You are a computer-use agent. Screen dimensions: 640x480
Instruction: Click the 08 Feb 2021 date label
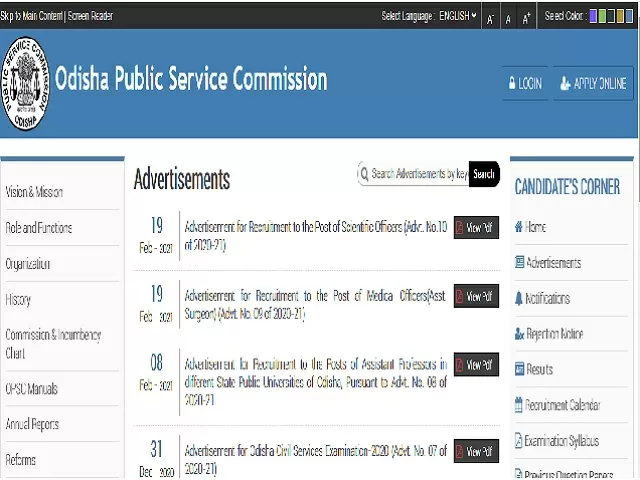coord(156,372)
